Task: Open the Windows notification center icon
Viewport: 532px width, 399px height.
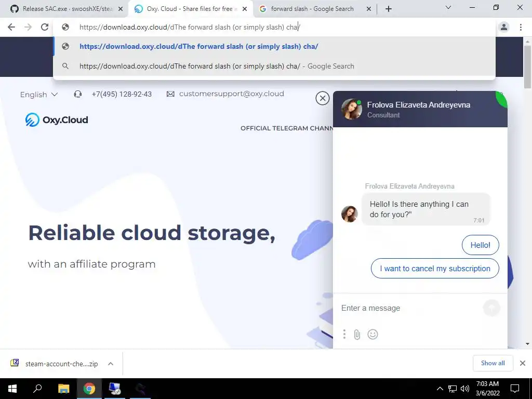Action: point(515,389)
